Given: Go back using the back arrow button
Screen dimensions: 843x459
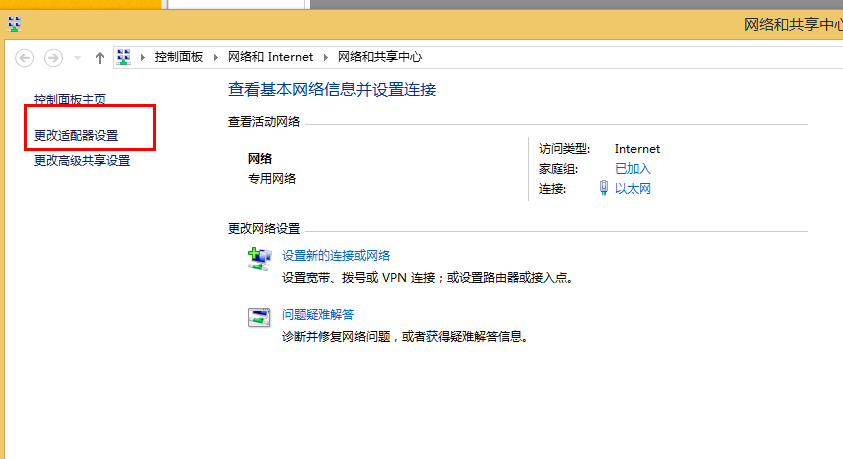Looking at the screenshot, I should tap(25, 58).
